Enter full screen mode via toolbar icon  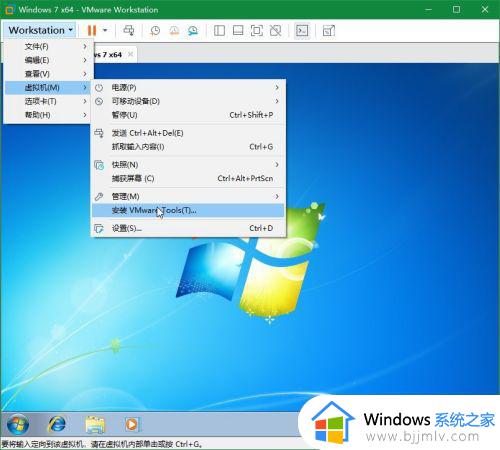click(256, 31)
